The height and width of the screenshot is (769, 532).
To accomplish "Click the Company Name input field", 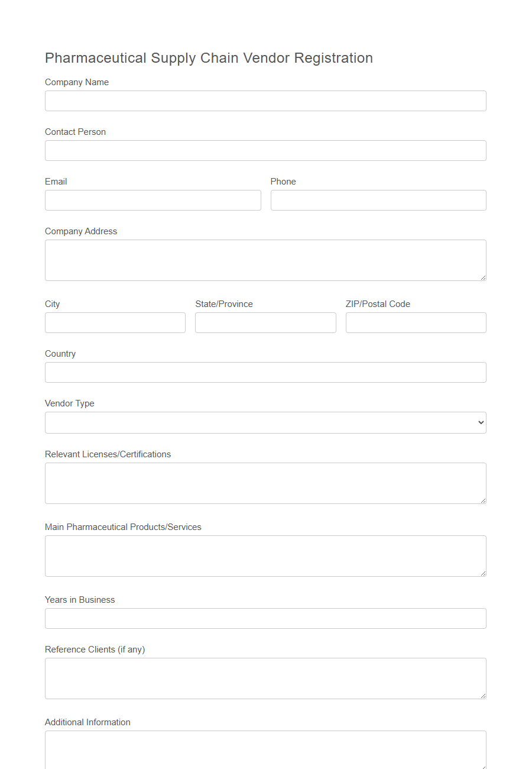I will (x=265, y=101).
